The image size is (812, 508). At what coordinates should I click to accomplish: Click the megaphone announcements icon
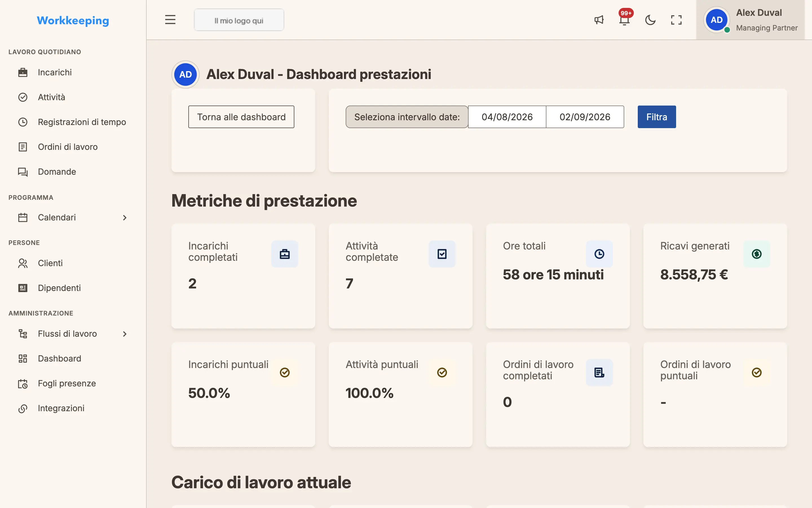tap(599, 20)
